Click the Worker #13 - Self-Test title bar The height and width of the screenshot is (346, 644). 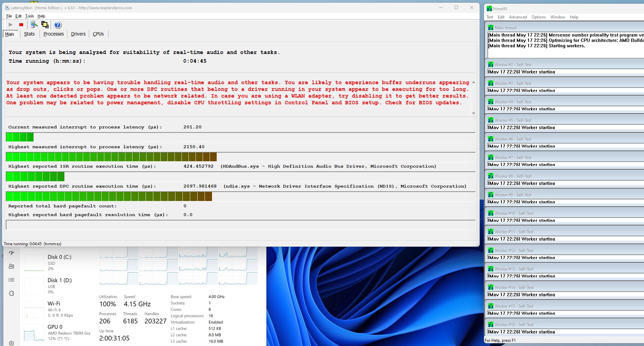pos(565,269)
